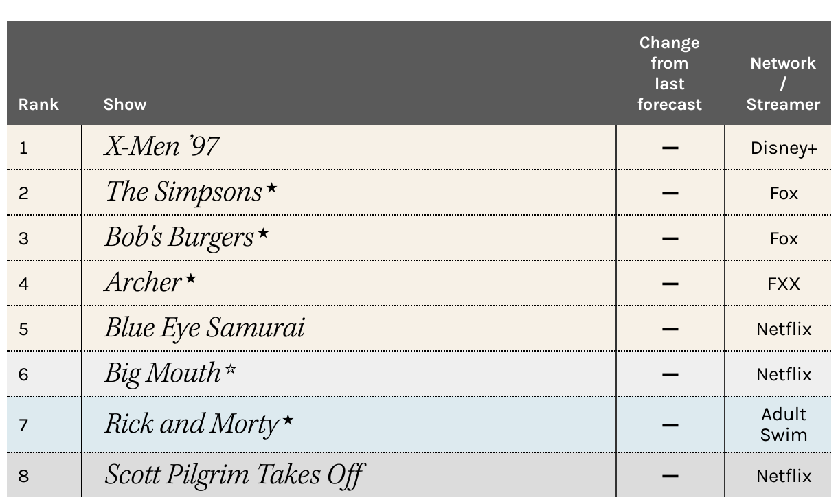Click the outlined star next to Big Mouth
The image size is (838, 504).
231,369
